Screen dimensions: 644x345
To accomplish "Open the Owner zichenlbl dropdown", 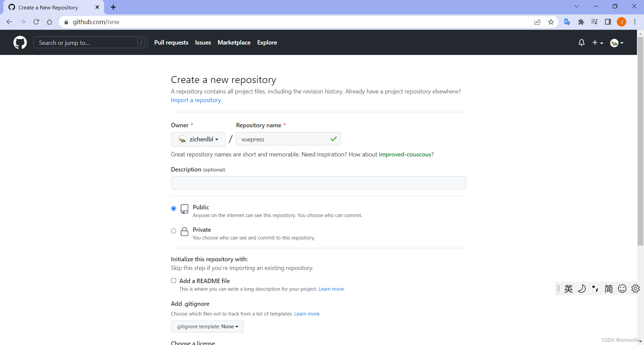I will (198, 139).
